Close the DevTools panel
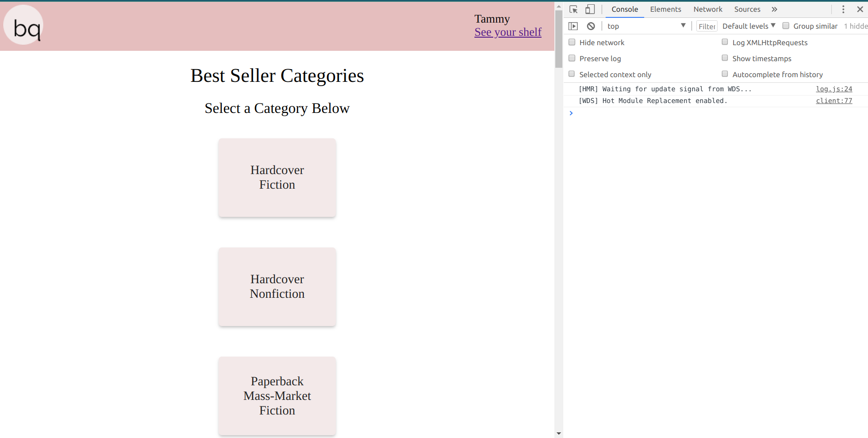 coord(860,9)
